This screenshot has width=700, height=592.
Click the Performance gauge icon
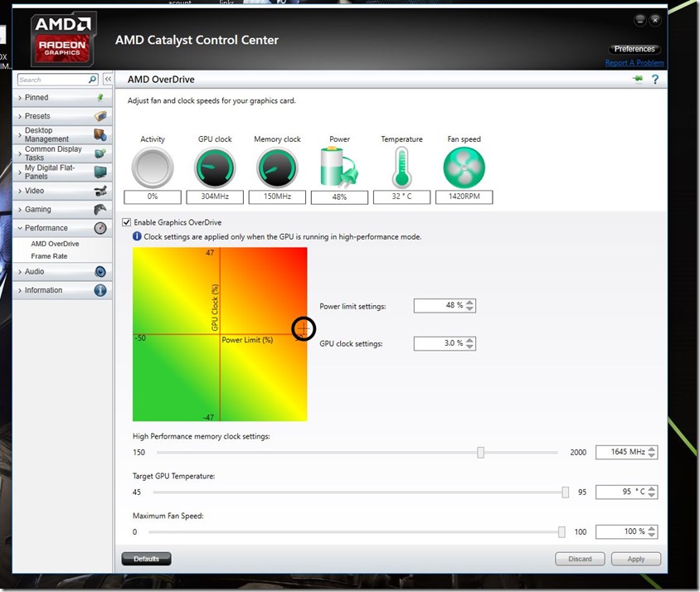(100, 228)
